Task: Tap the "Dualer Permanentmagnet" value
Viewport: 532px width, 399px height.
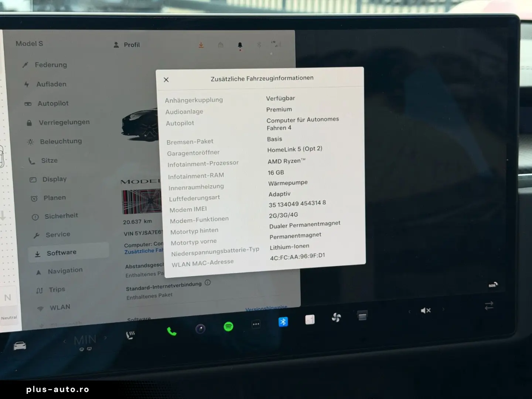Action: click(x=305, y=225)
